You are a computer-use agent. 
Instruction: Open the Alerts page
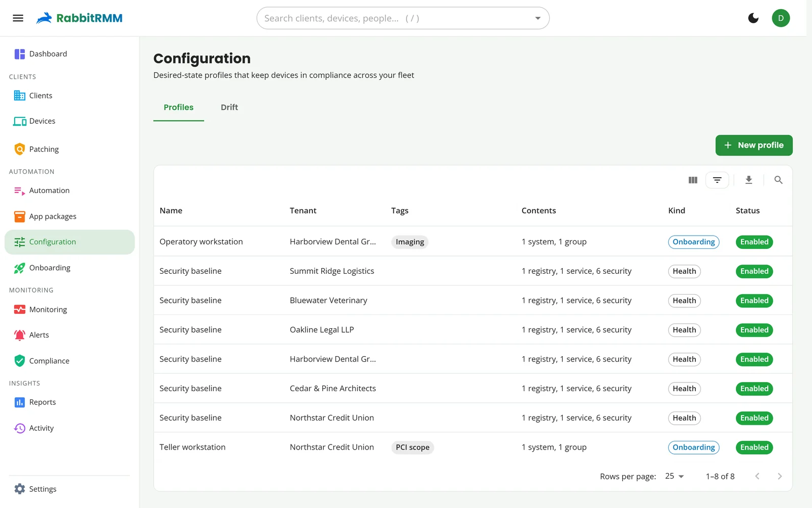(70, 335)
